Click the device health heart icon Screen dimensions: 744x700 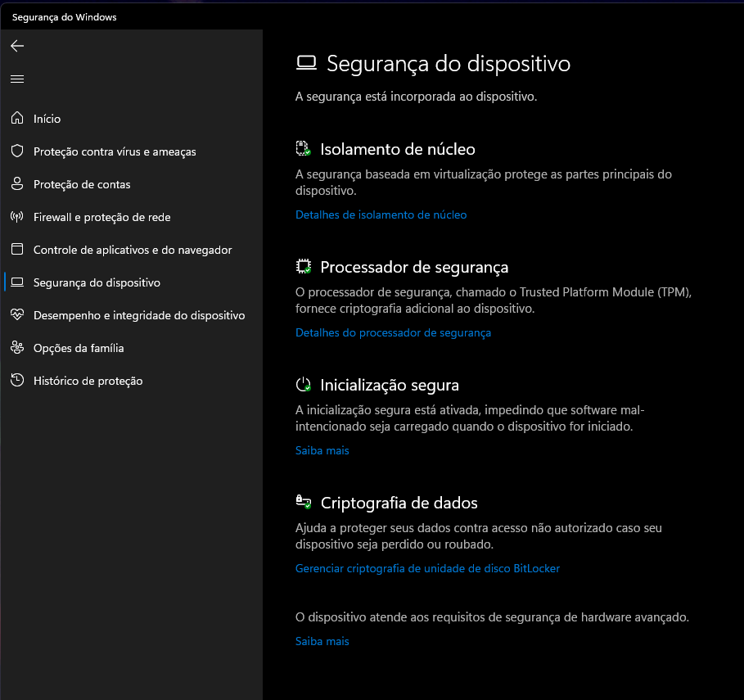click(x=17, y=314)
